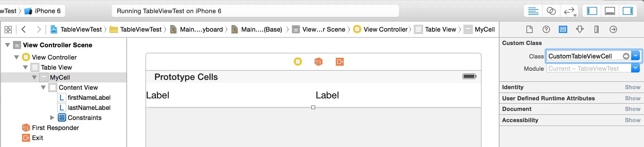The width and height of the screenshot is (644, 147).
Task: Open the File inspector tab
Action: coord(529,29)
